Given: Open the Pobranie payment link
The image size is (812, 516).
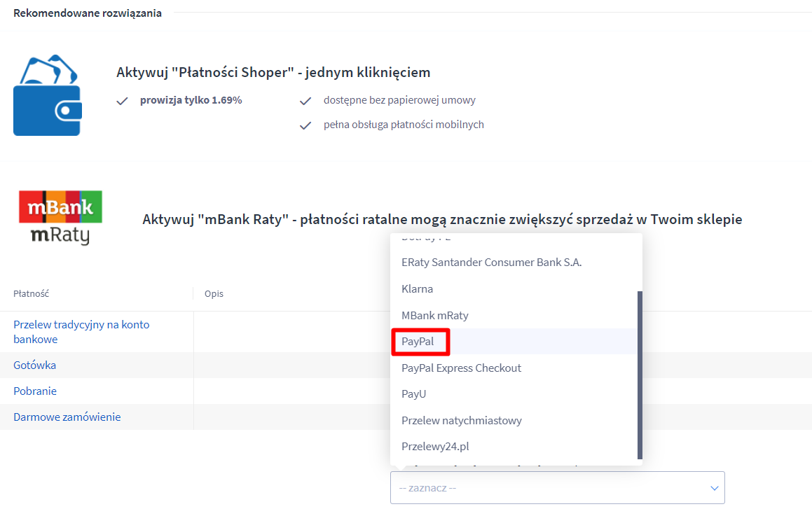Looking at the screenshot, I should [35, 391].
